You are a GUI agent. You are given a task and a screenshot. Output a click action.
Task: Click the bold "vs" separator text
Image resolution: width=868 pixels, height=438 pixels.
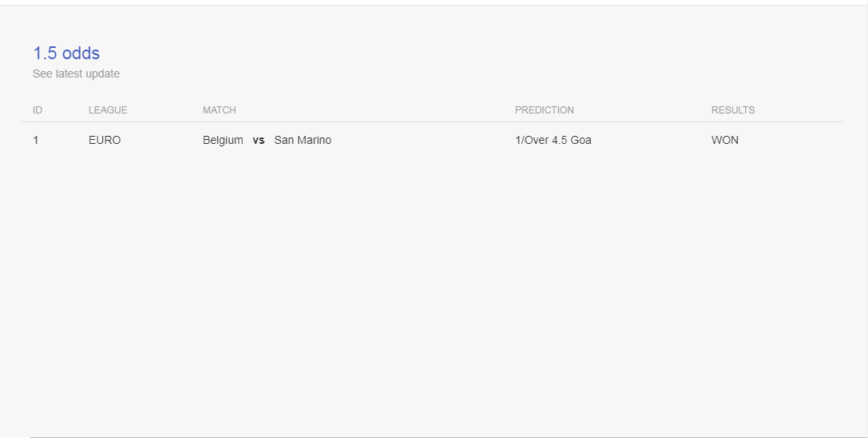coord(259,140)
